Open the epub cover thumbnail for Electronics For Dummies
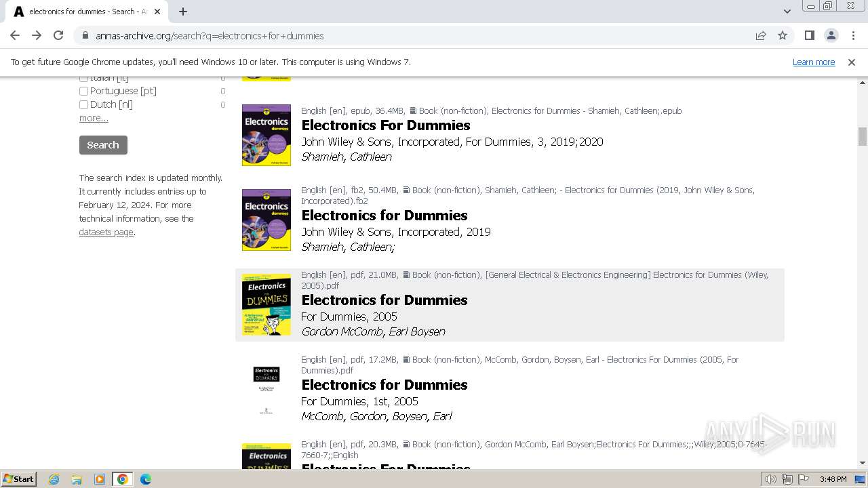868x488 pixels. [x=267, y=135]
